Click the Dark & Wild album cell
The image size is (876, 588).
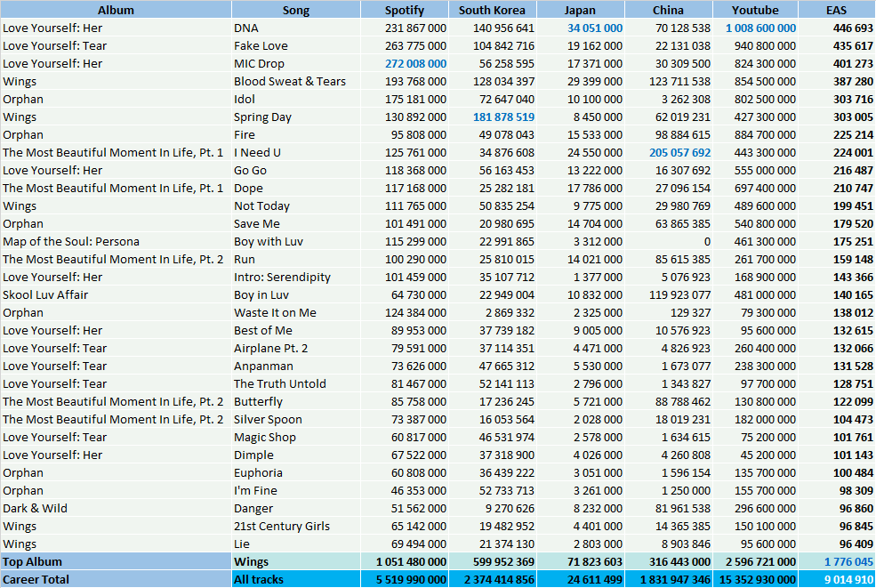pos(116,508)
